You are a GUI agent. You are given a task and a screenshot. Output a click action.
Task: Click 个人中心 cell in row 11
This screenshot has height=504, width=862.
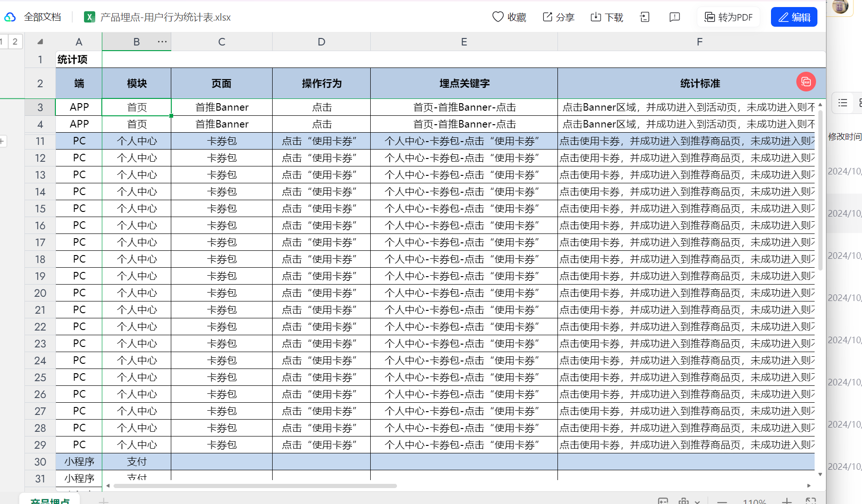click(137, 141)
